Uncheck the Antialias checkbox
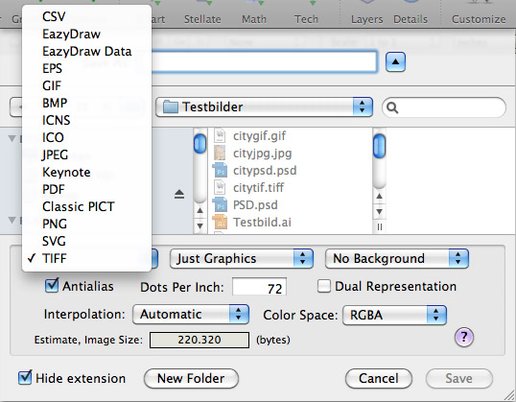Image resolution: width=516 pixels, height=402 pixels. [52, 286]
